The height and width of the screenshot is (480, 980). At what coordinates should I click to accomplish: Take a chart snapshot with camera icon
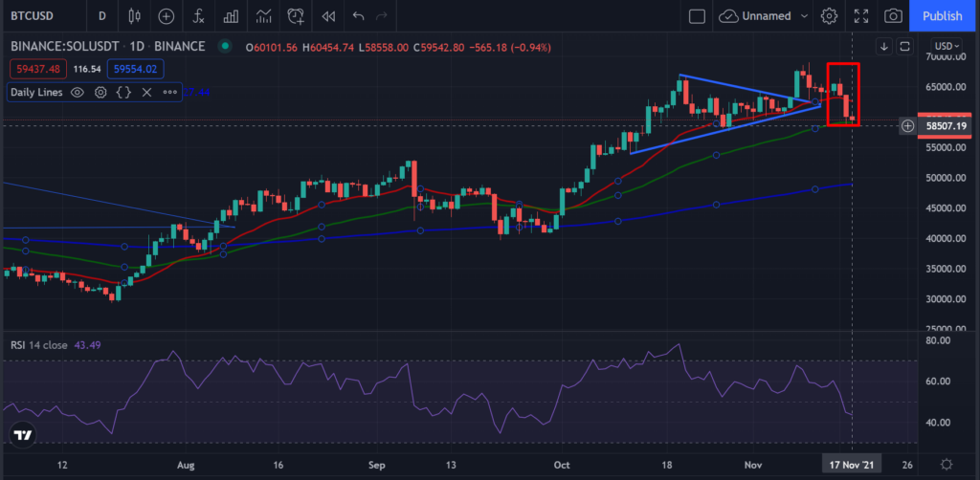894,16
